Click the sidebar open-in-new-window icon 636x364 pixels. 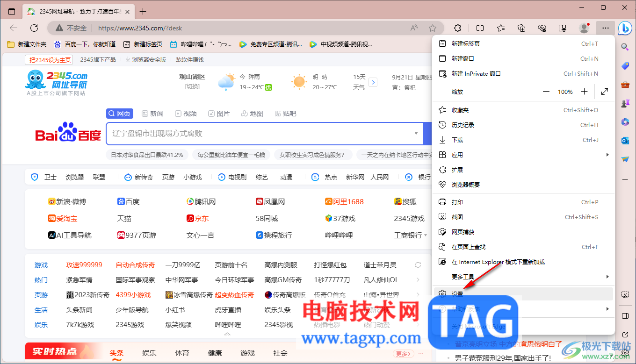pos(625,335)
